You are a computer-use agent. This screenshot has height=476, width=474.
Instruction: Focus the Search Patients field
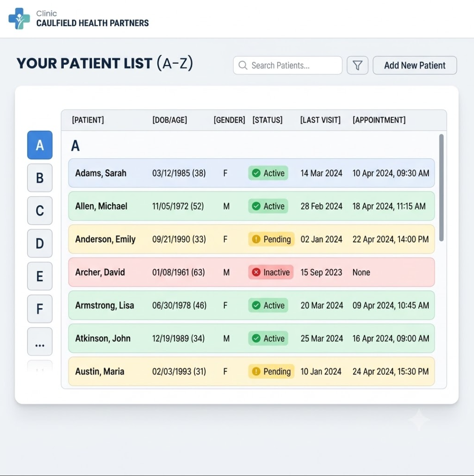(x=288, y=65)
